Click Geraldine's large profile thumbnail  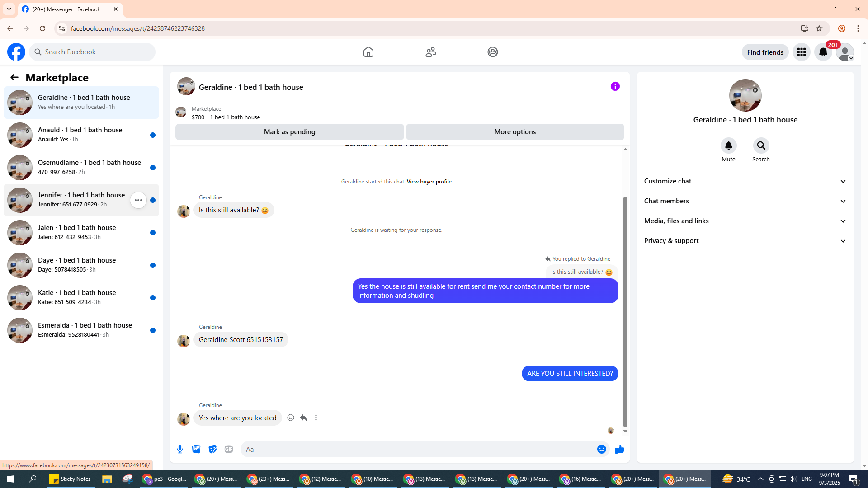745,95
